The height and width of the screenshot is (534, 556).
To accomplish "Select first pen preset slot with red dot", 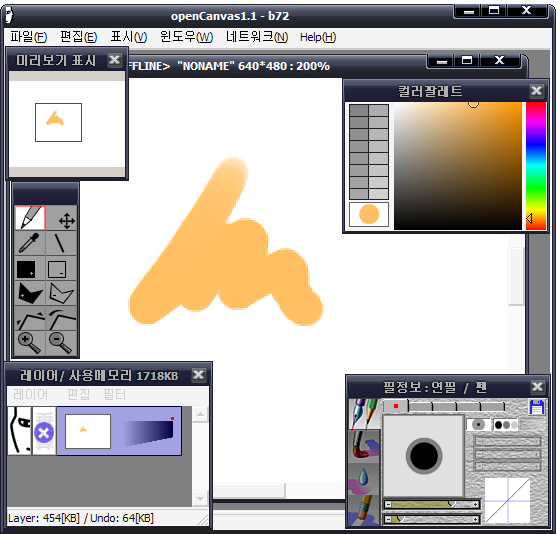I will (396, 406).
